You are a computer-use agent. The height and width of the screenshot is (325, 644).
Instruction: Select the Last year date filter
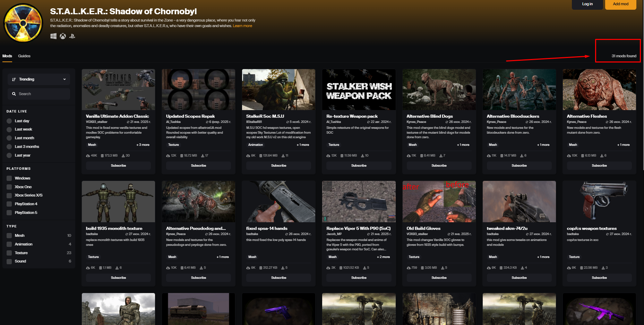9,156
